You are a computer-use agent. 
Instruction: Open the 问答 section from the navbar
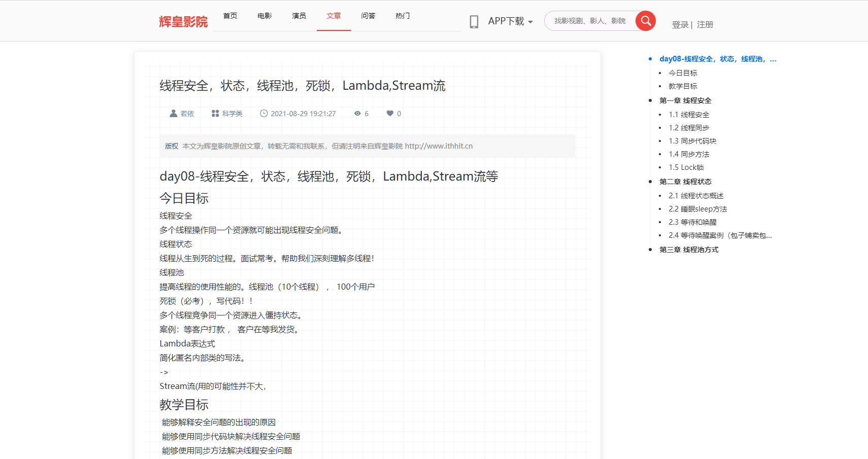[x=368, y=16]
